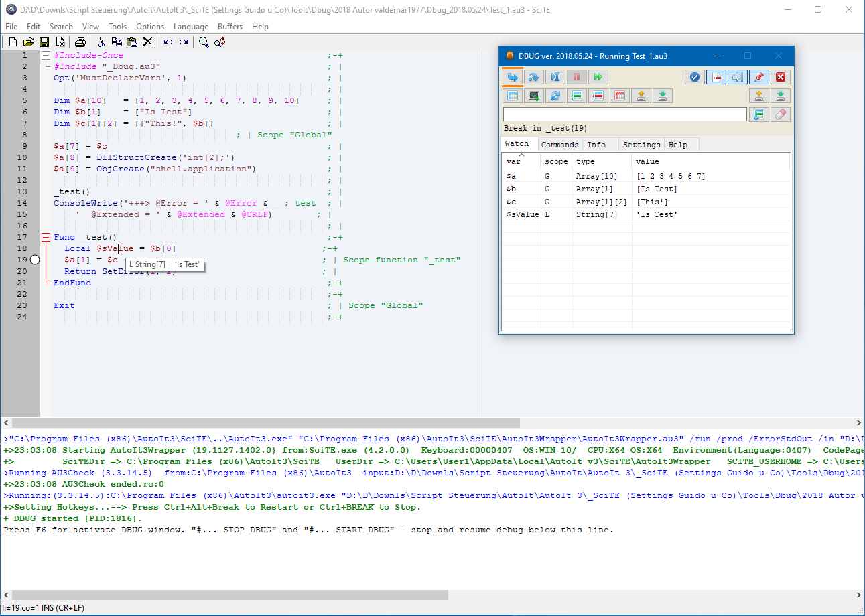
Task: Collapse the fold marker at line 1
Action: (46, 55)
